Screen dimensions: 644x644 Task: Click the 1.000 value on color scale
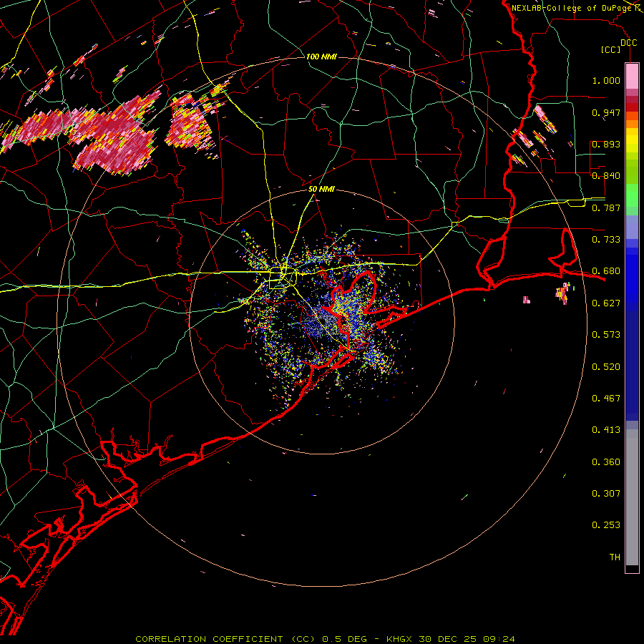coord(606,80)
